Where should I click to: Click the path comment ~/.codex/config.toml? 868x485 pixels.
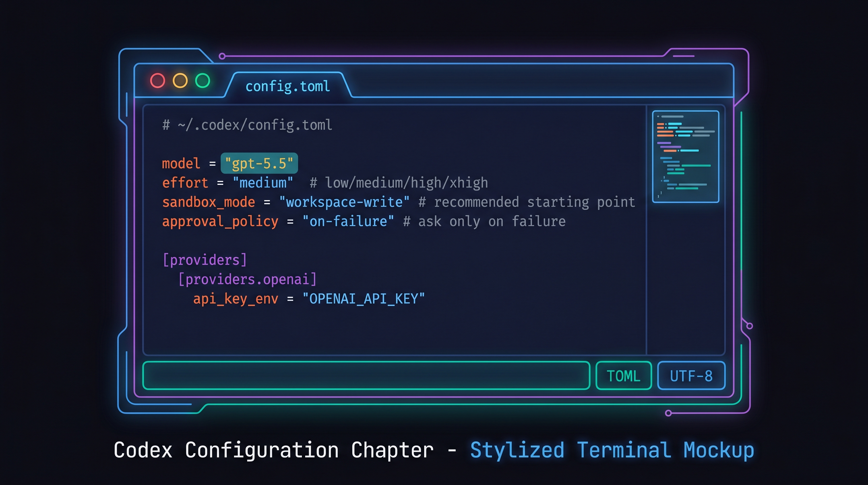(x=247, y=125)
